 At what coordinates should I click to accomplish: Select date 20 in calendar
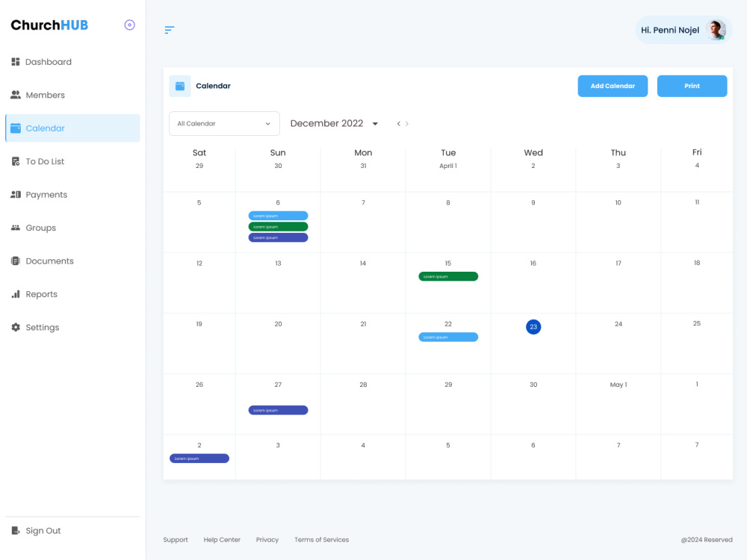tap(278, 324)
